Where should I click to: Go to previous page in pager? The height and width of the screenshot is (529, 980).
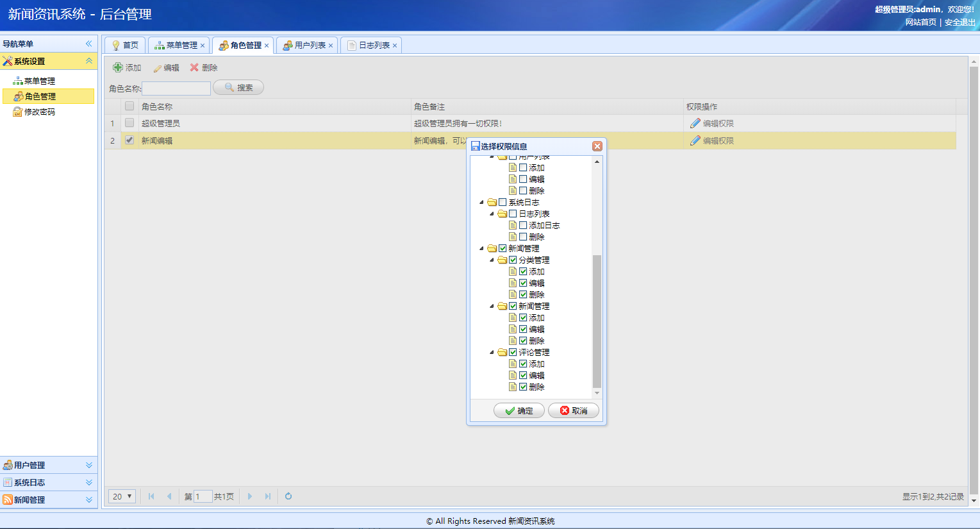(x=169, y=496)
